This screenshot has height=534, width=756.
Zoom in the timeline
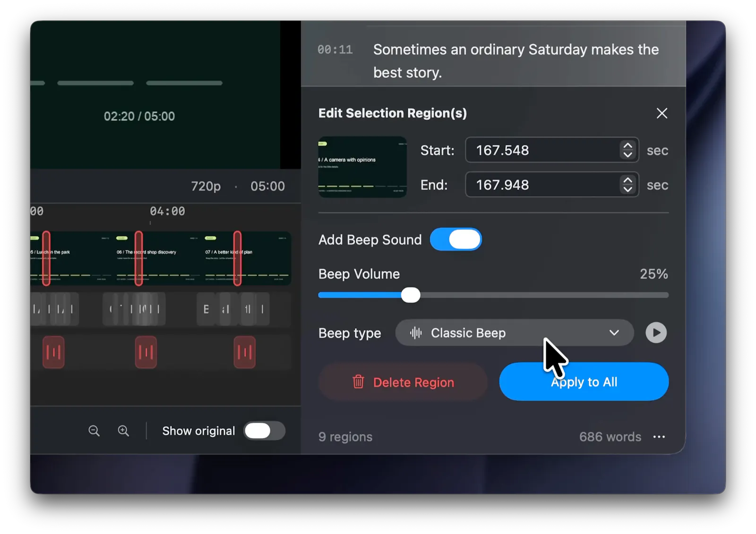(x=123, y=431)
